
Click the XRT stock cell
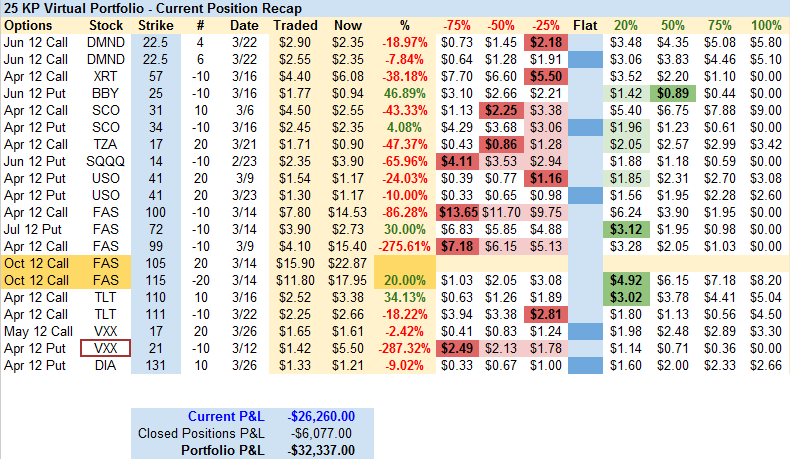pyautogui.click(x=107, y=76)
